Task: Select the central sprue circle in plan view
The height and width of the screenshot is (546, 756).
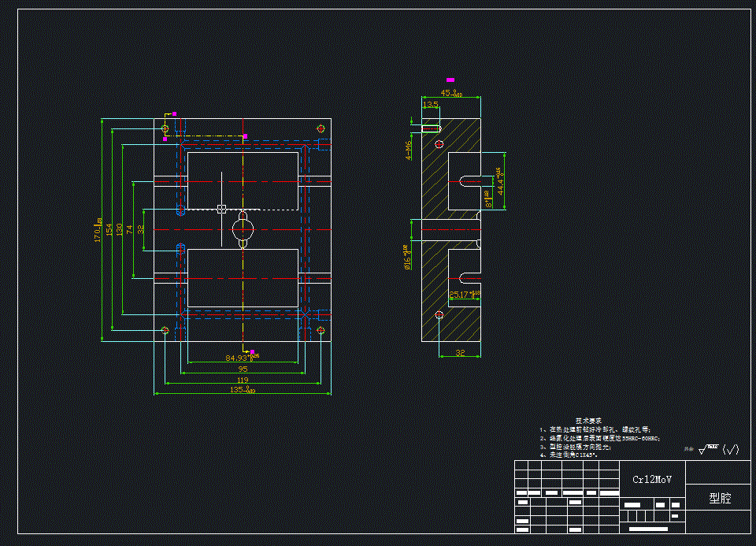Action: [x=243, y=229]
